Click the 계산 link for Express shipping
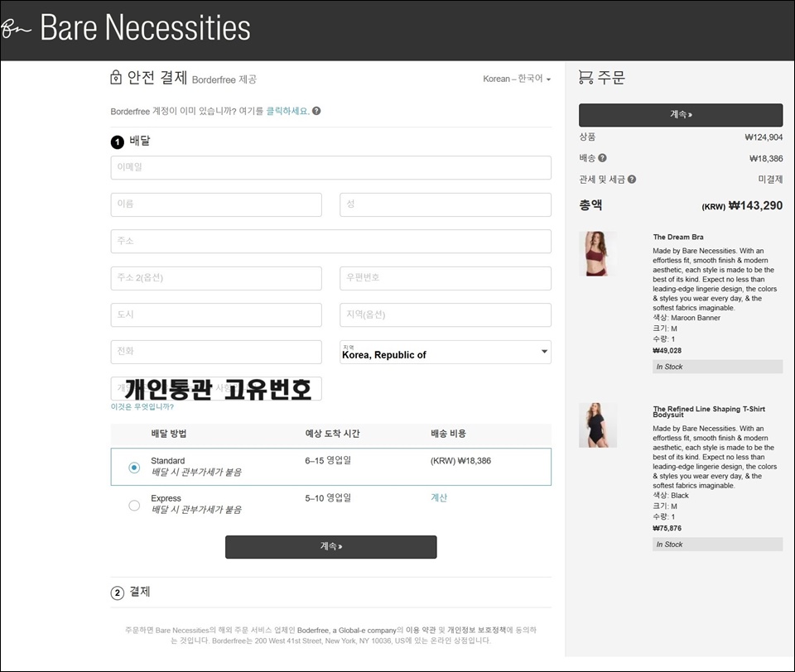 point(439,497)
